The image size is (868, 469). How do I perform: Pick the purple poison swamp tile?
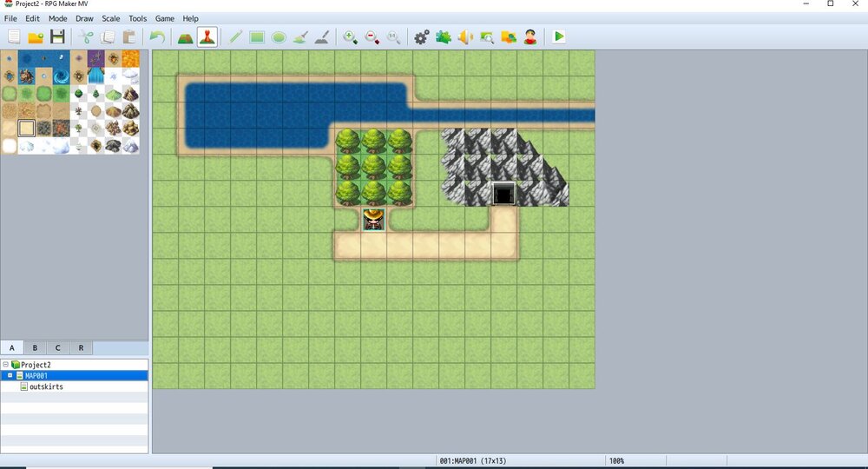(x=95, y=59)
